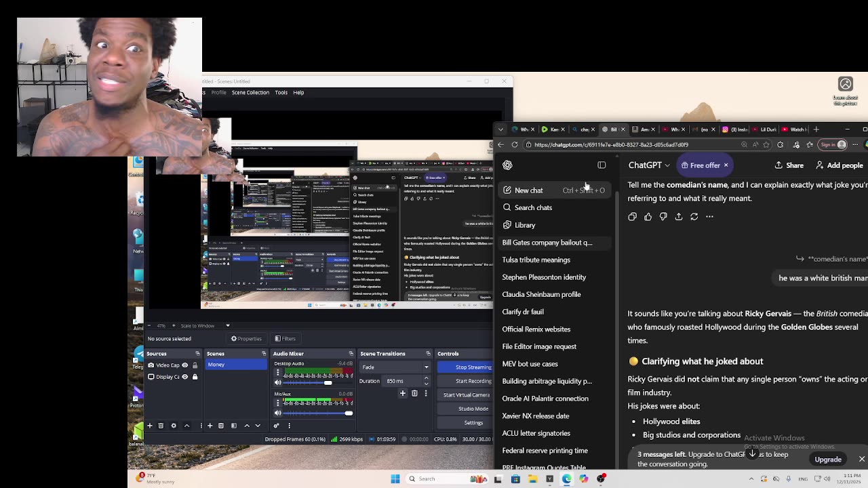Open OBS Scene Collection menu
Viewport: 868px width, 488px height.
pyautogui.click(x=250, y=92)
